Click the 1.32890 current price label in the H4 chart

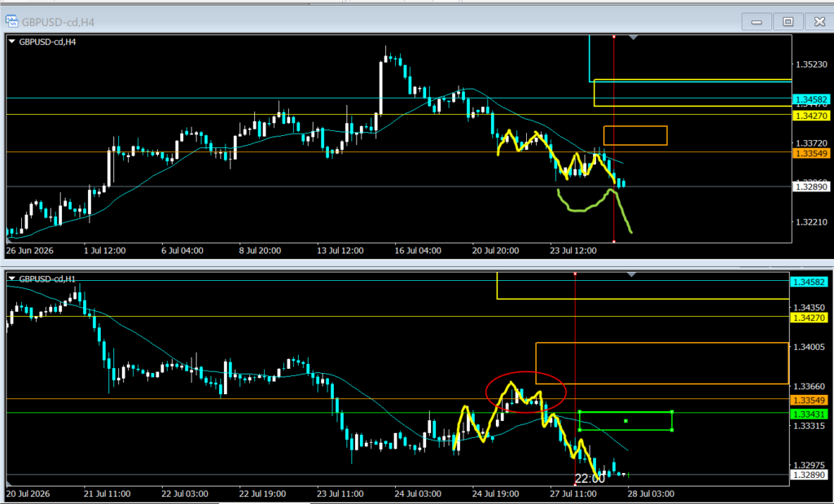click(x=810, y=187)
